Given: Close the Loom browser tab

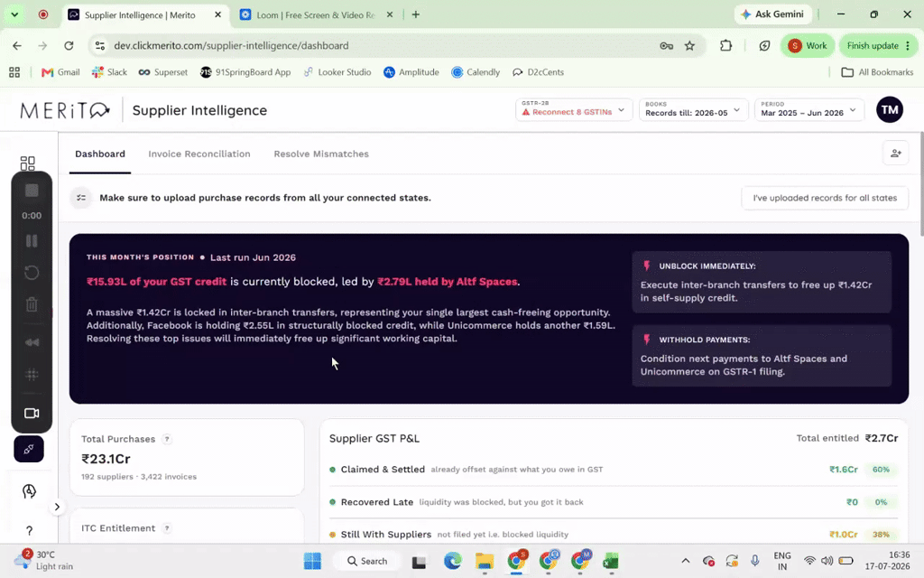Looking at the screenshot, I should point(390,14).
